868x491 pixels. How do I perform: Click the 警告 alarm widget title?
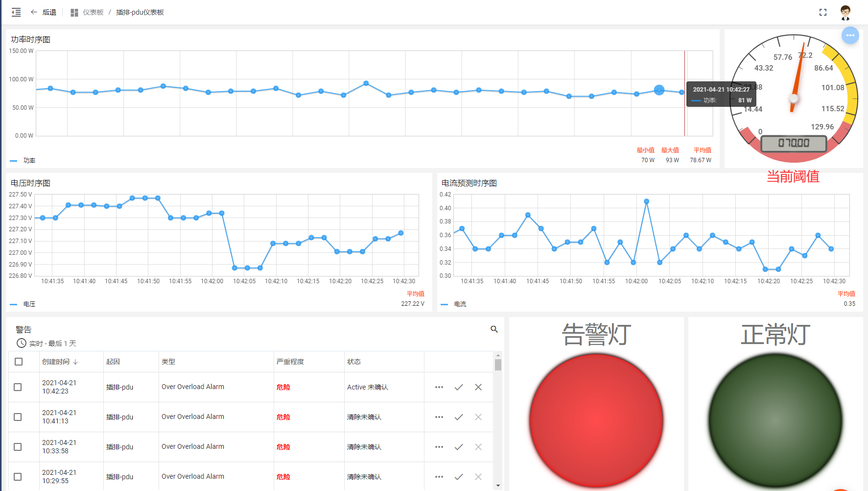23,330
